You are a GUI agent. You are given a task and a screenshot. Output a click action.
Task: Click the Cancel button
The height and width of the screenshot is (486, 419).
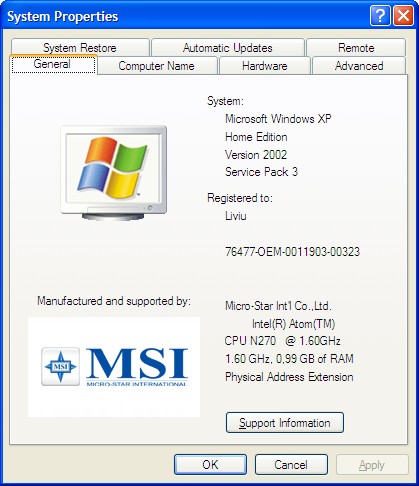[x=291, y=464]
